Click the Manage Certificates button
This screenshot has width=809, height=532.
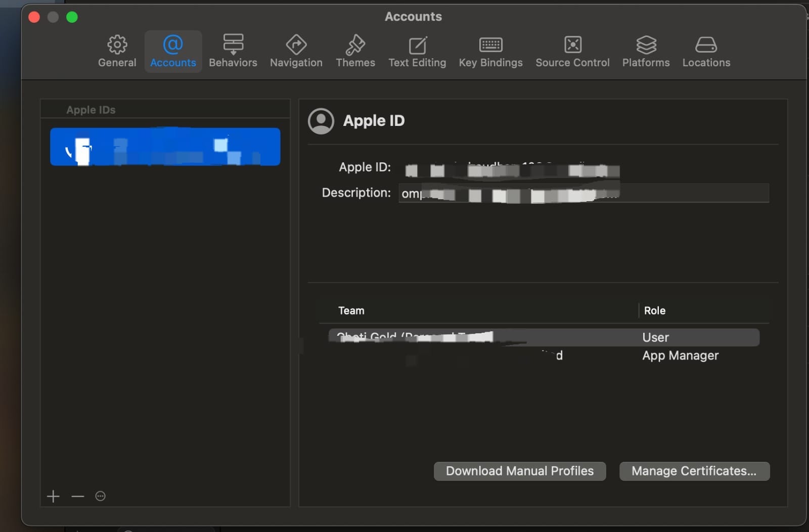pos(694,471)
